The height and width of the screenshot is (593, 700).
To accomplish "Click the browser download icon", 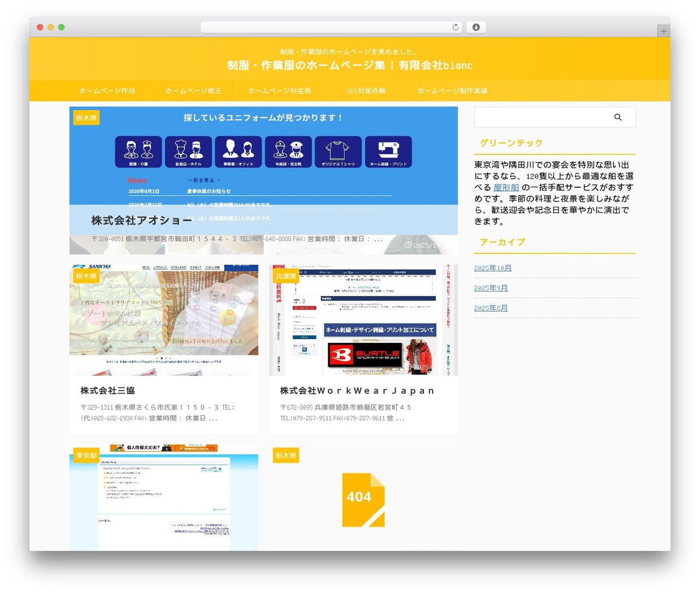I will point(476,27).
